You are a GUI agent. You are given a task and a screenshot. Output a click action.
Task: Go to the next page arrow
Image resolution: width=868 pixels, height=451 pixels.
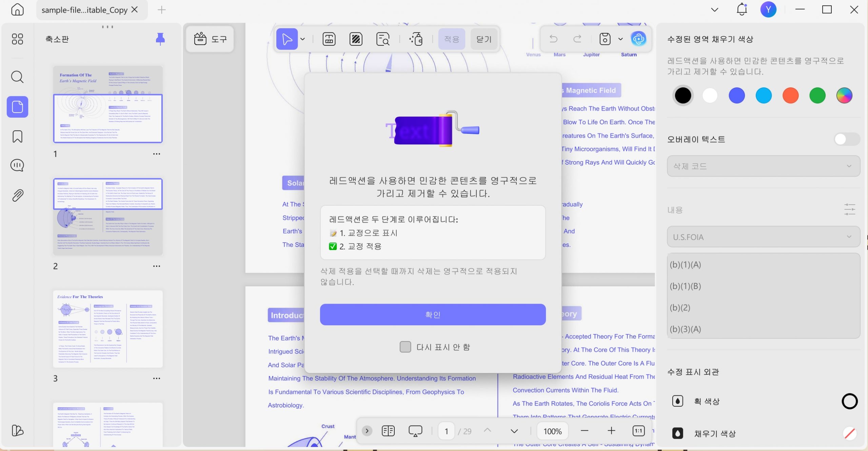(514, 431)
